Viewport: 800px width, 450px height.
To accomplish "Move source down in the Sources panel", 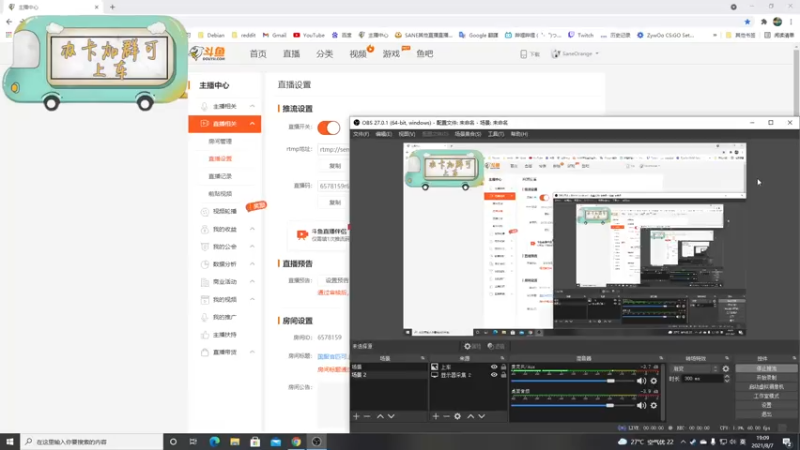I will click(x=482, y=416).
